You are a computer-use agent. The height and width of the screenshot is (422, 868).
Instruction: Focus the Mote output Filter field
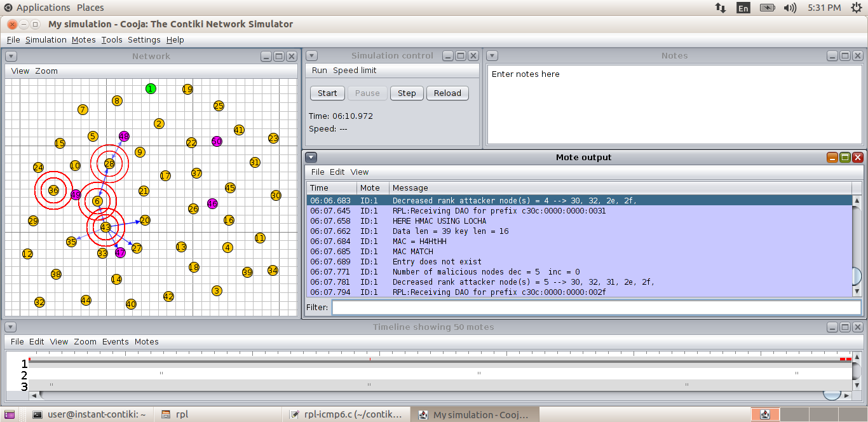596,307
